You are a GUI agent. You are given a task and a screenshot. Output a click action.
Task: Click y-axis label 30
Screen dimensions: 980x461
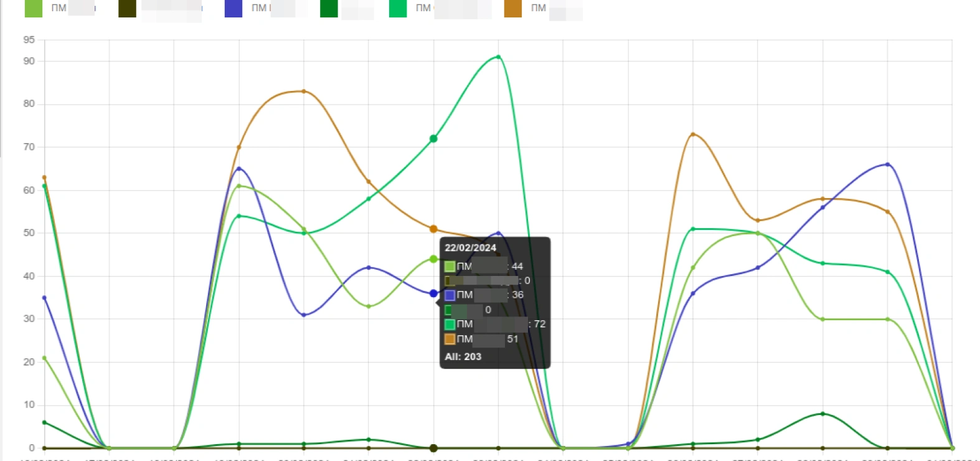coord(29,319)
